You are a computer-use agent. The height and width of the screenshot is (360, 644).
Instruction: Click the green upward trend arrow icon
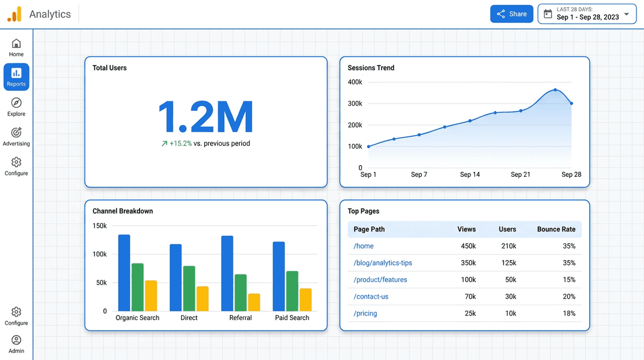click(164, 143)
